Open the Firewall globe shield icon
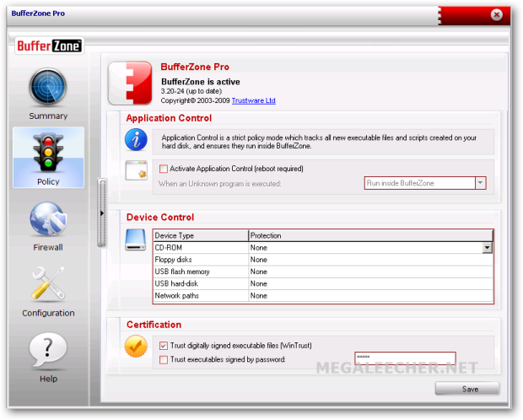The image size is (523, 420). 48,218
